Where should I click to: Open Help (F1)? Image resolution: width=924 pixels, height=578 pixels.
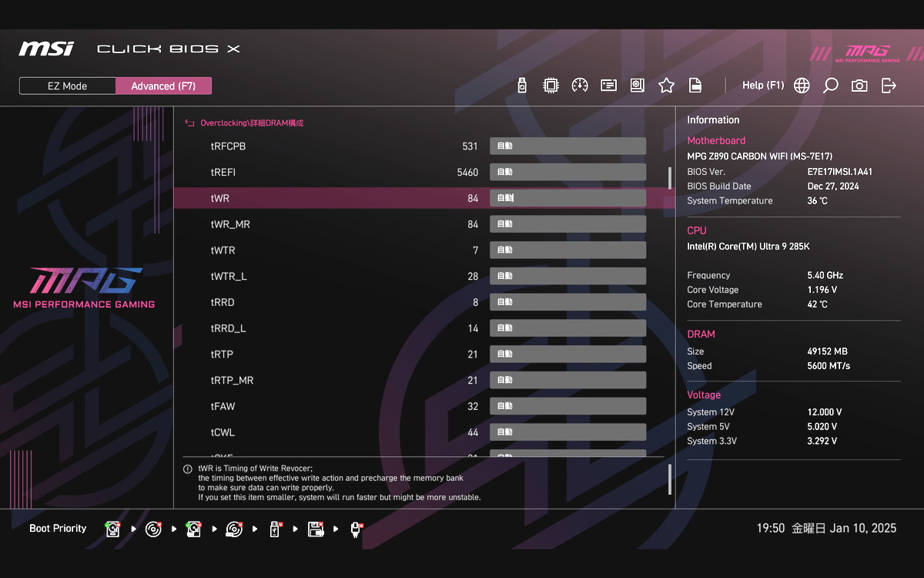coord(763,86)
